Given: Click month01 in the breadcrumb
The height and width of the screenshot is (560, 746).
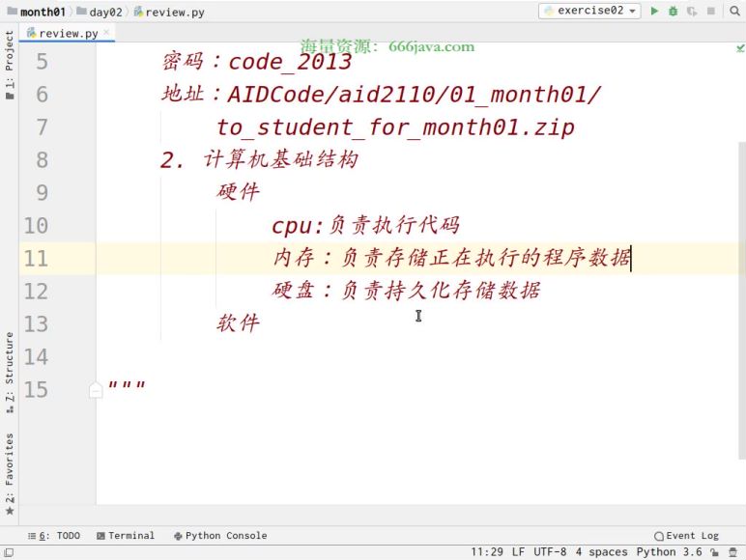Looking at the screenshot, I should 42,12.
